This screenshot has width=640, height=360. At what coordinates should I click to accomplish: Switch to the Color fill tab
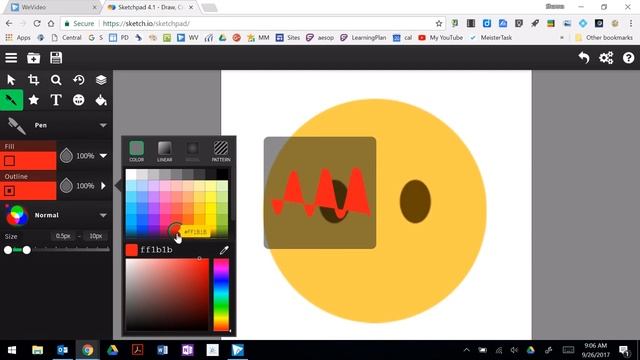[x=137, y=151]
